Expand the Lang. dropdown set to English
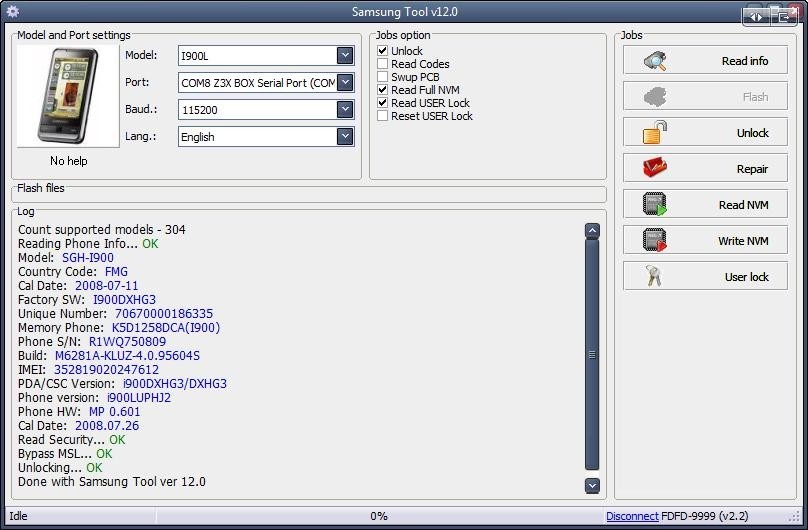Screen dimensions: 808x530 [345, 136]
